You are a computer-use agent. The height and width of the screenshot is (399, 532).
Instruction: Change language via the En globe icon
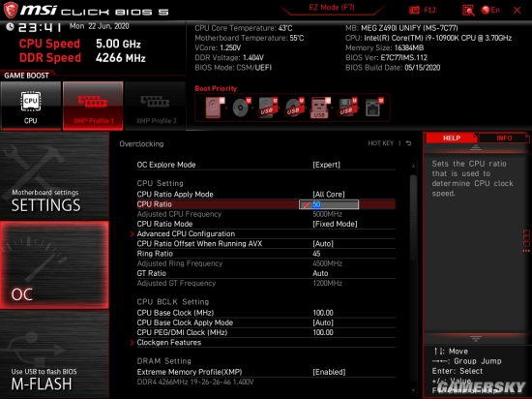click(x=490, y=11)
